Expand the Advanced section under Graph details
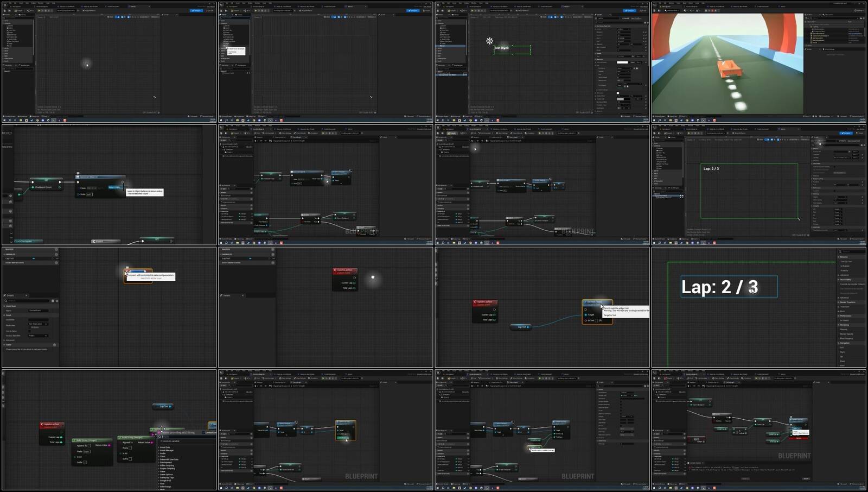This screenshot has width=868, height=492. coord(4,340)
